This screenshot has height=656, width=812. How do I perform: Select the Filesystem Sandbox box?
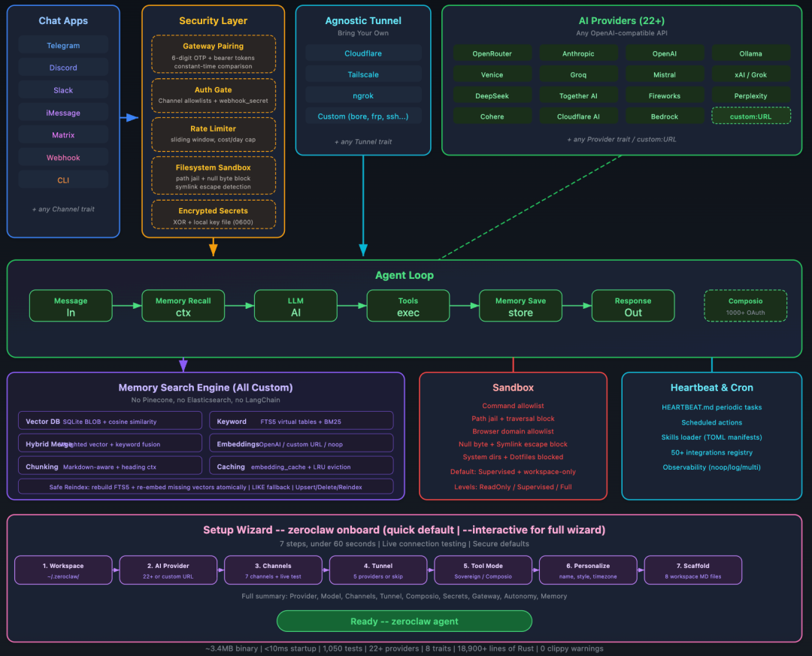(x=214, y=176)
